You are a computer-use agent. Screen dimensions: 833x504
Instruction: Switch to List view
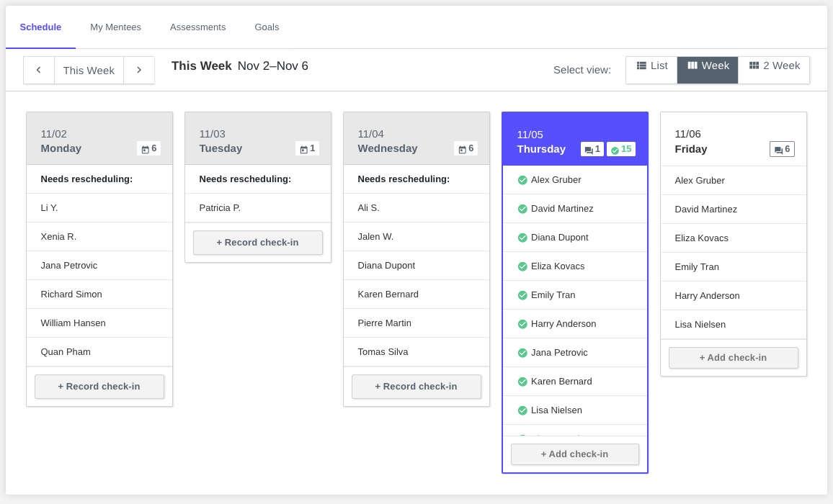coord(651,66)
